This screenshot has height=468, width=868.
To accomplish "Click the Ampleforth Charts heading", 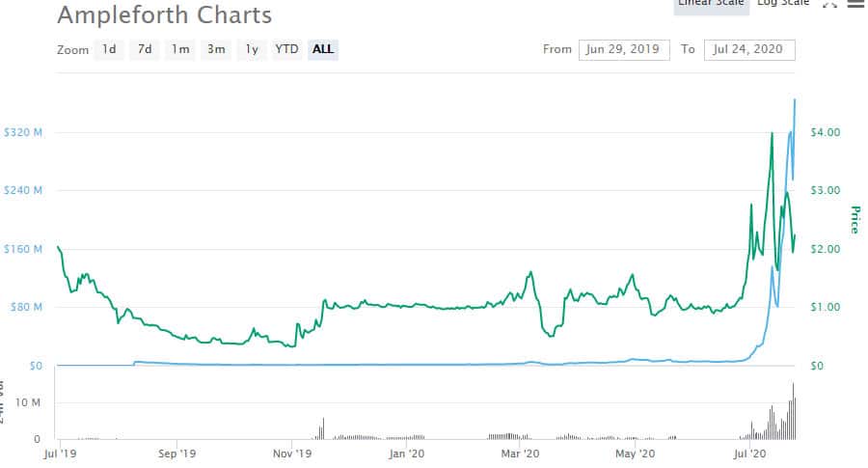I will pyautogui.click(x=164, y=15).
